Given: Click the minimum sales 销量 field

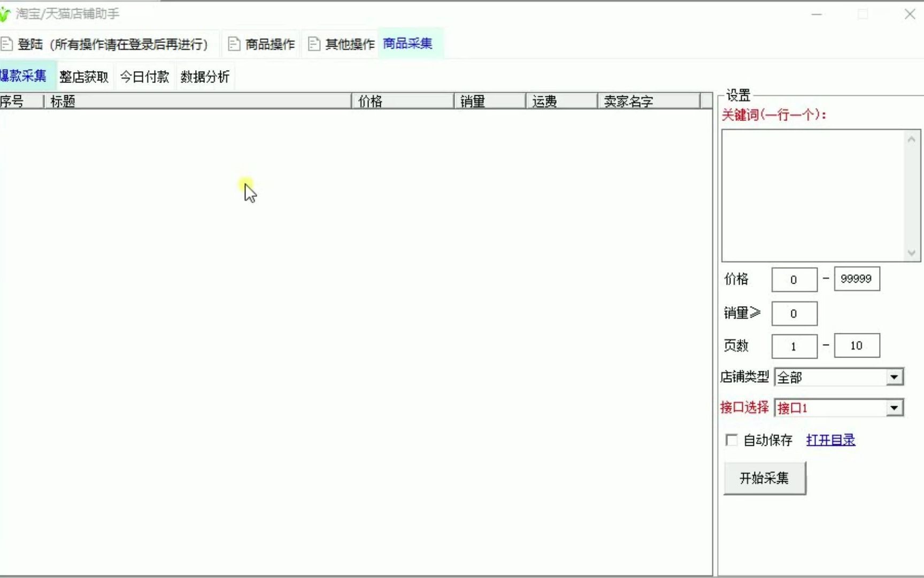Looking at the screenshot, I should [794, 314].
